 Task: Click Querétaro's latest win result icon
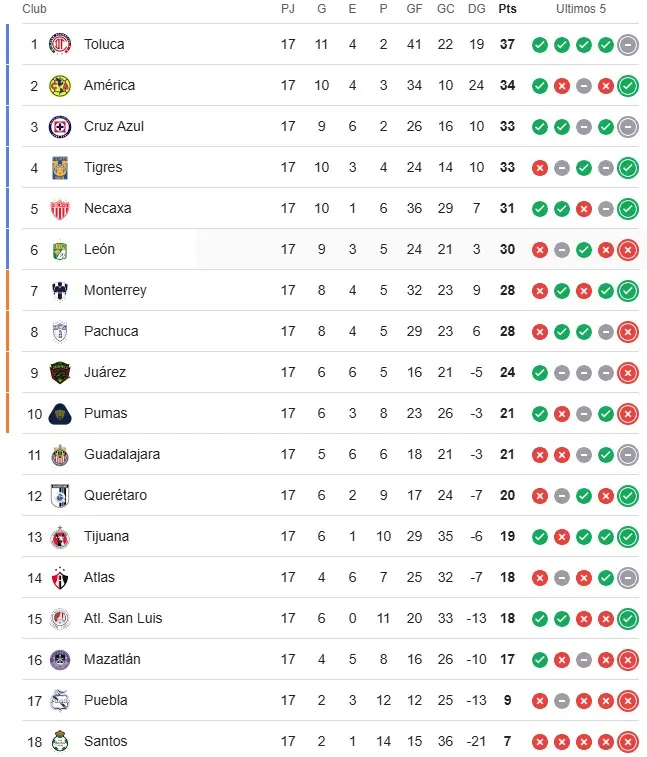[628, 496]
